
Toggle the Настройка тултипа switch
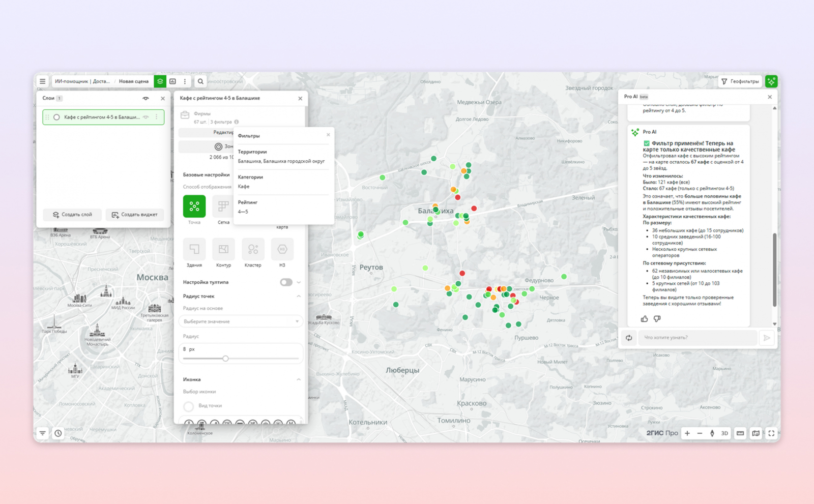tap(286, 282)
